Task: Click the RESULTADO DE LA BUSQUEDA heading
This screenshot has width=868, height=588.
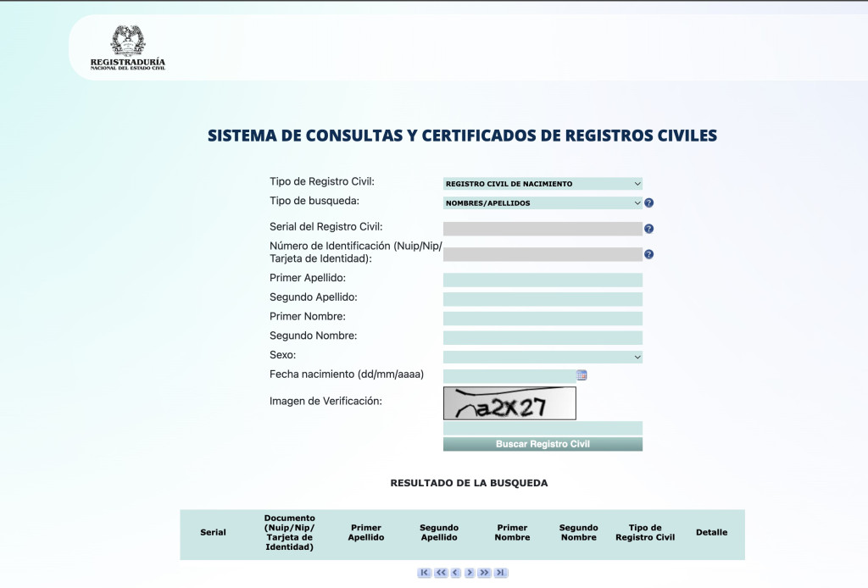Action: coord(469,483)
